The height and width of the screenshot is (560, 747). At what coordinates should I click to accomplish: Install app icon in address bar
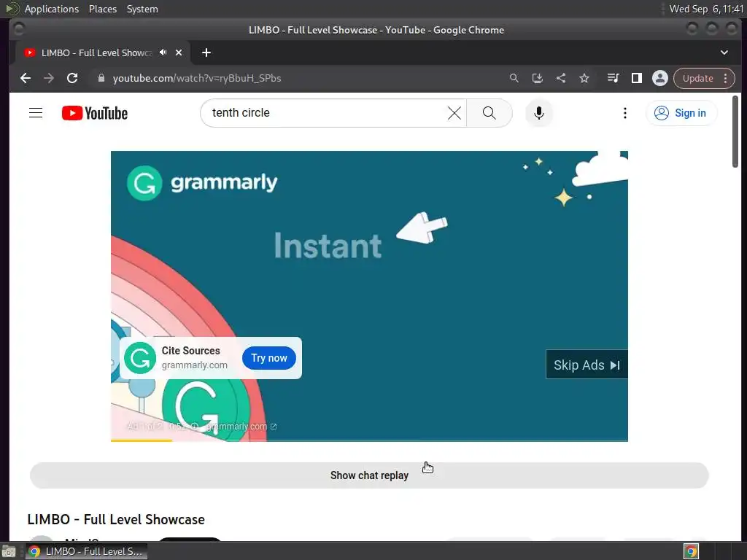point(538,78)
